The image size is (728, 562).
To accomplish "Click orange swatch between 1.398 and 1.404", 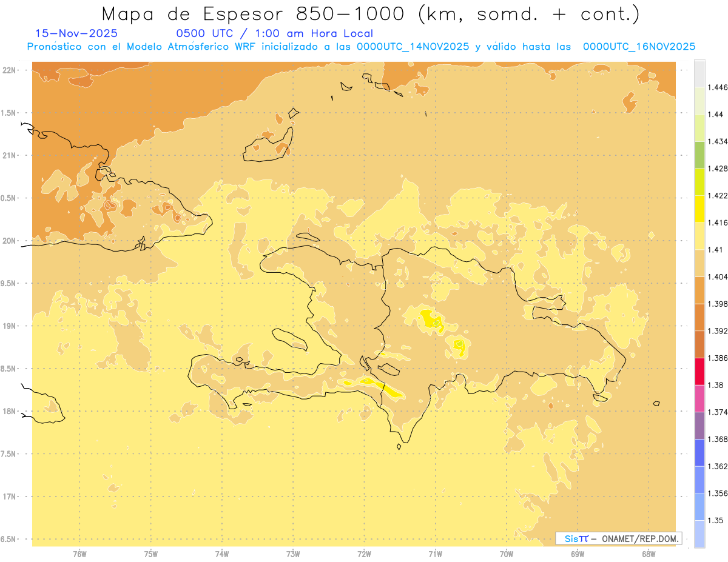I will pyautogui.click(x=699, y=290).
